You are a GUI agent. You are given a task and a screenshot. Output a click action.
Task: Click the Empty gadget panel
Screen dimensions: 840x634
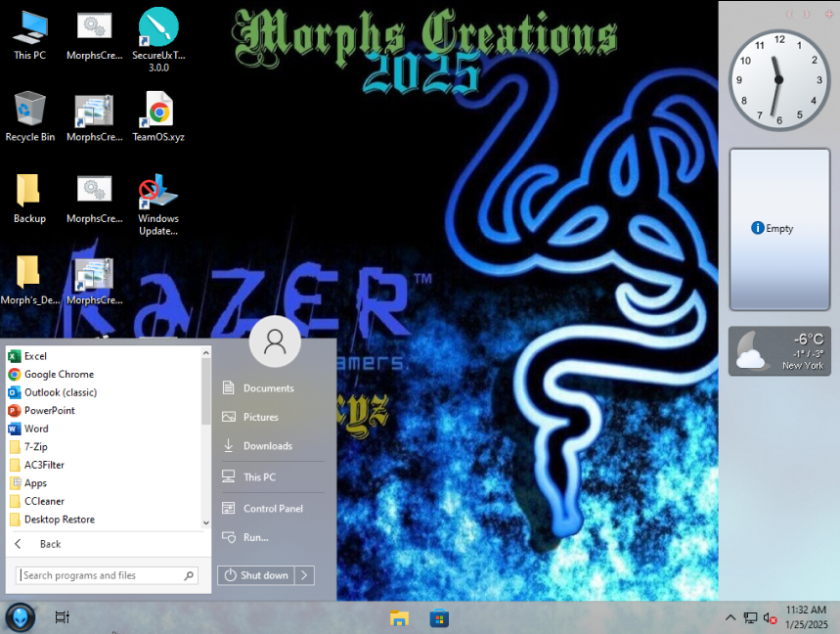779,229
